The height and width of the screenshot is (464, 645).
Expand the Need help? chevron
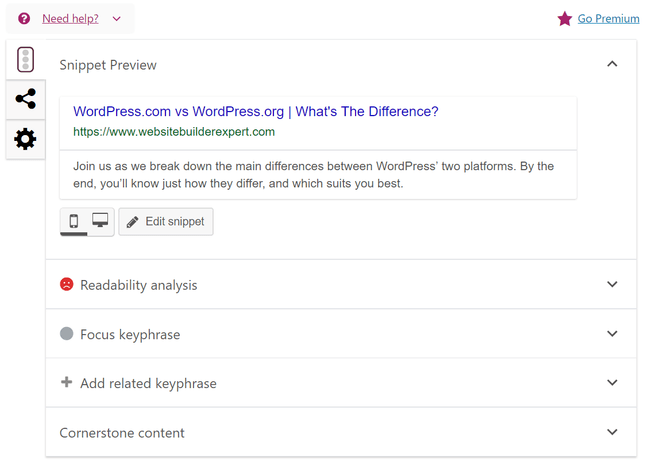tap(117, 19)
